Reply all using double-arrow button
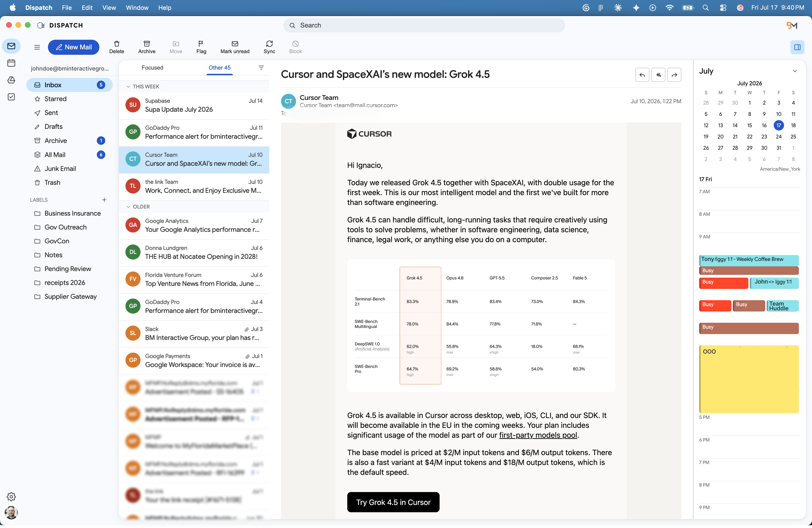Screen dimensions: 812x528 tap(658, 75)
